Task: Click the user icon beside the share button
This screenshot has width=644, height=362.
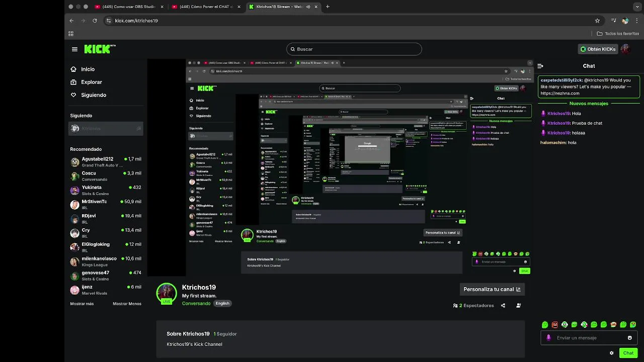Action: pyautogui.click(x=518, y=305)
